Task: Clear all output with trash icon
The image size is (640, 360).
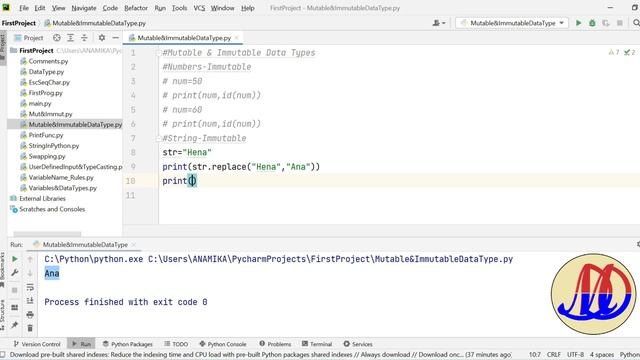Action: pyautogui.click(x=30, y=328)
